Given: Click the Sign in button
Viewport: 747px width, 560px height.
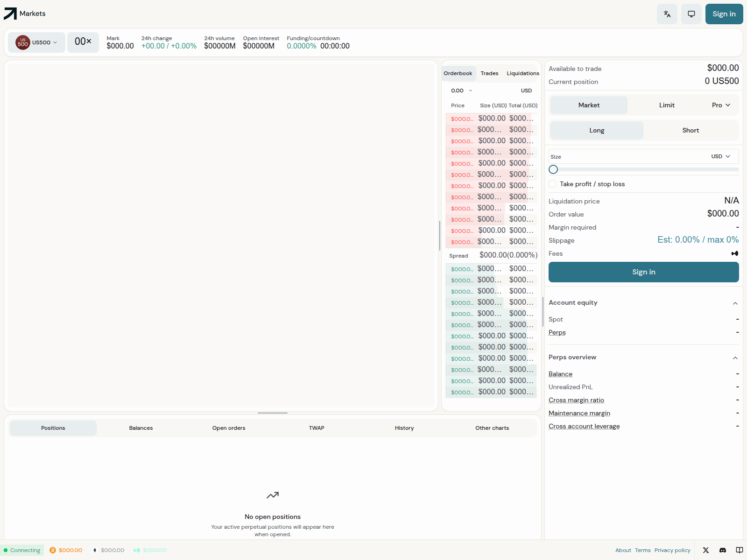Looking at the screenshot, I should (x=724, y=14).
